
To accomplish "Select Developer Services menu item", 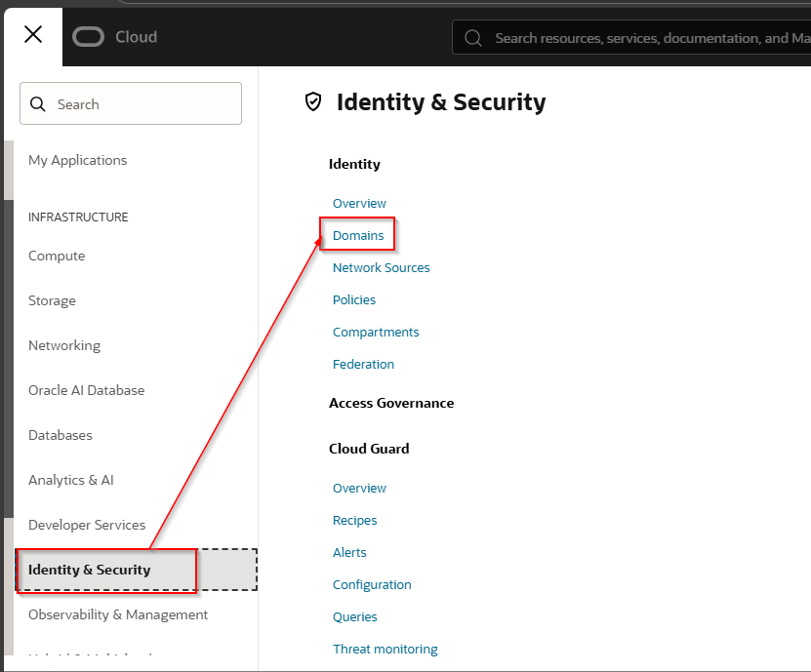I will (87, 525).
